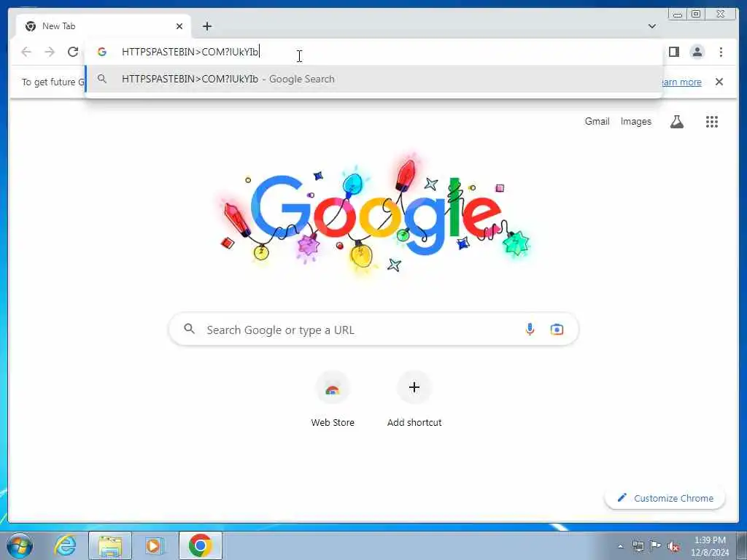Click Customize Chrome button
This screenshot has height=560, width=747.
[665, 498]
